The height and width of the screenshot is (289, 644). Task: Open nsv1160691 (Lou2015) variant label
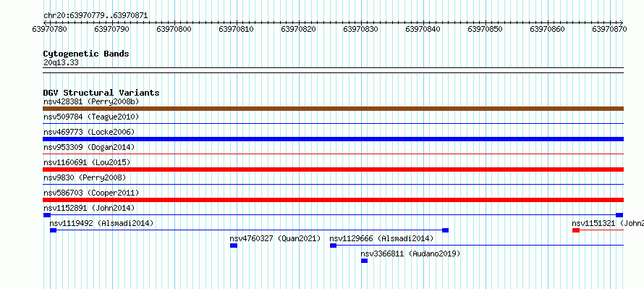[87, 162]
